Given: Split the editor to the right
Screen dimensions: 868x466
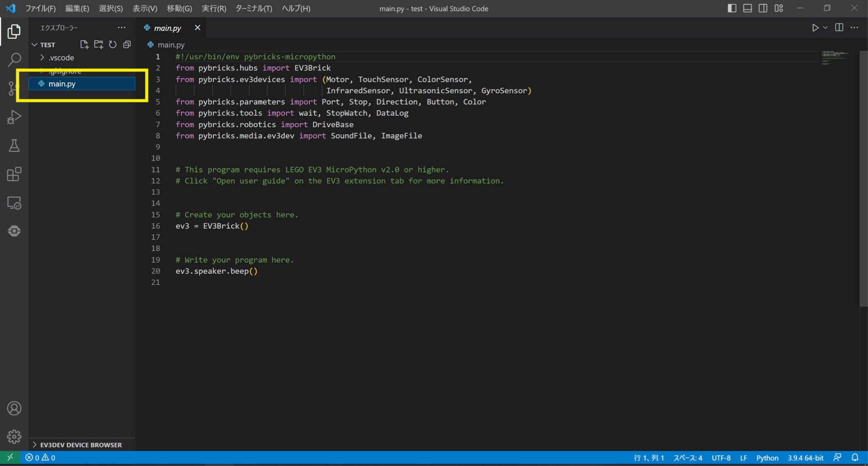Looking at the screenshot, I should coord(839,28).
